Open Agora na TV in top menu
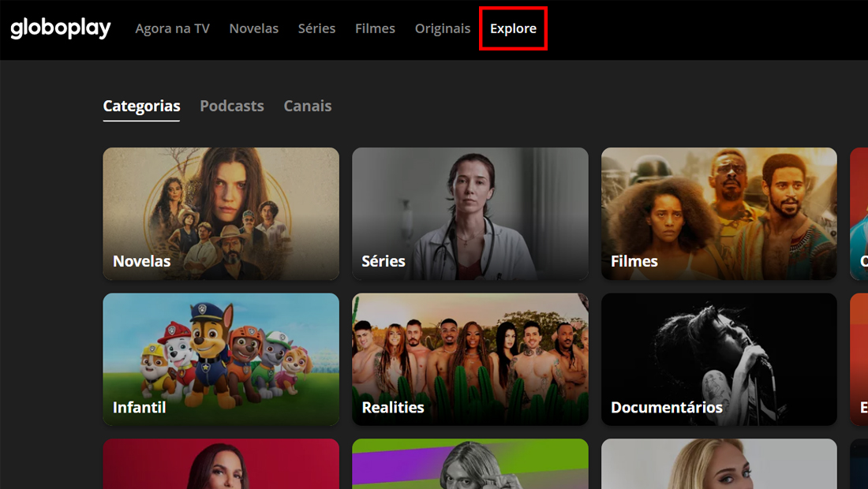The height and width of the screenshot is (489, 868). pos(172,28)
